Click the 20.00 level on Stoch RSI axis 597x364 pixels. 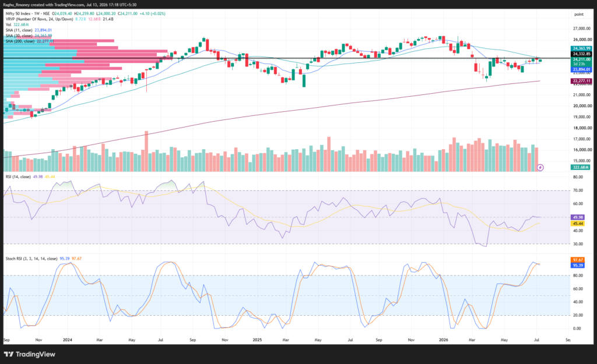click(x=578, y=315)
